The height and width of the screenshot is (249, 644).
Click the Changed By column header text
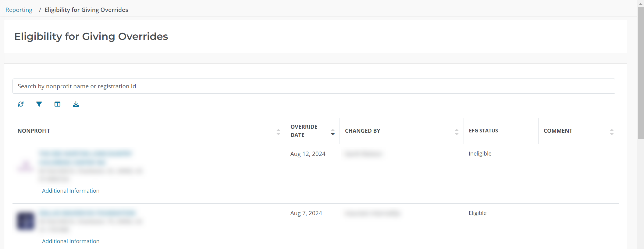click(362, 131)
